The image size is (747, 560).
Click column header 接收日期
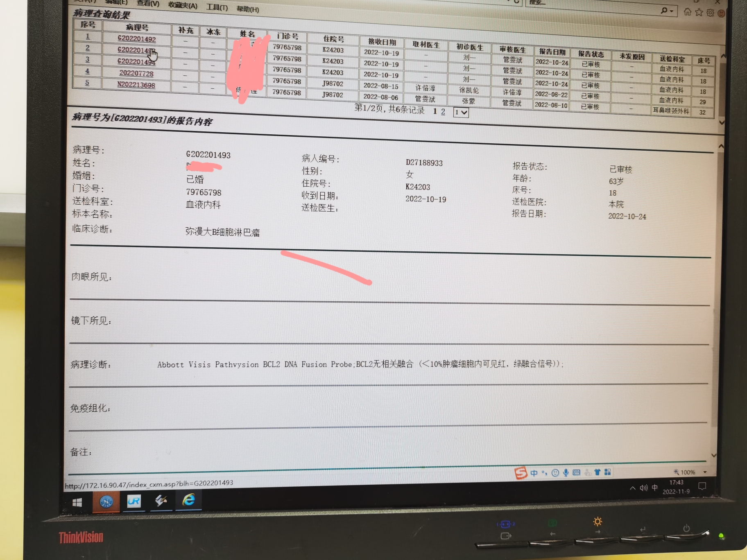coord(382,42)
